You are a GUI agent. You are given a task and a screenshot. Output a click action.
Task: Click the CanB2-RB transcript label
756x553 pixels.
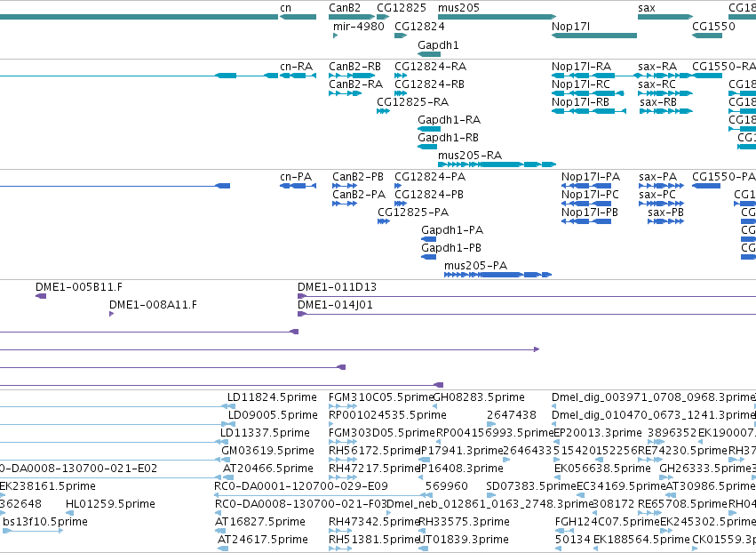point(354,66)
